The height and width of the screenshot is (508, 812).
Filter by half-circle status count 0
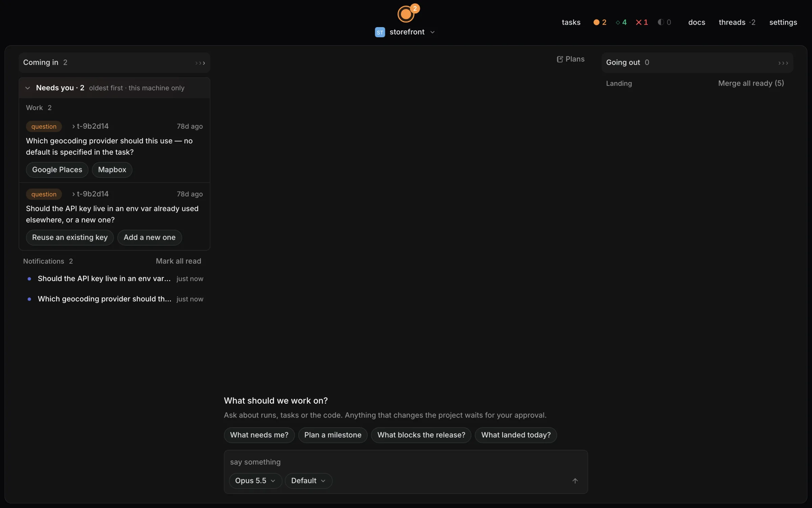[x=664, y=22]
